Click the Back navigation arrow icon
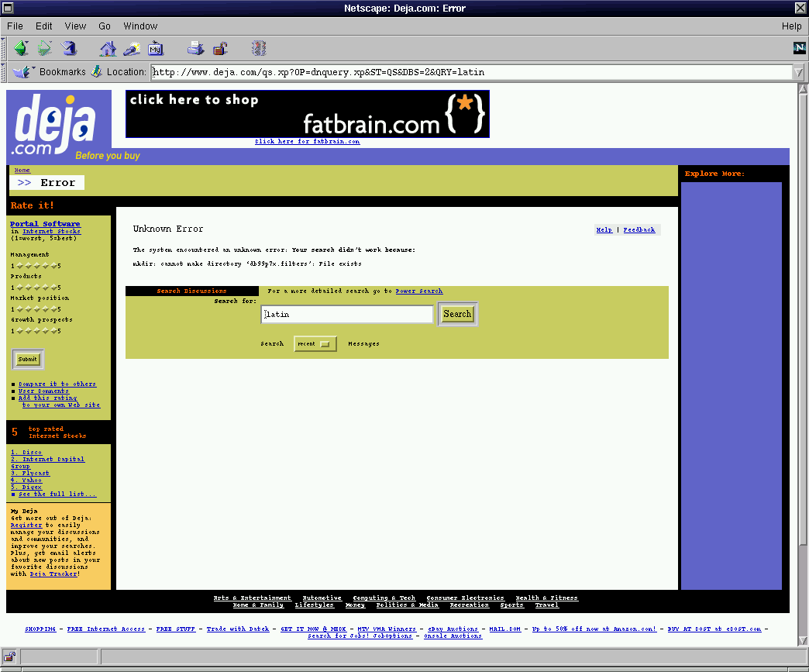 pyautogui.click(x=21, y=48)
